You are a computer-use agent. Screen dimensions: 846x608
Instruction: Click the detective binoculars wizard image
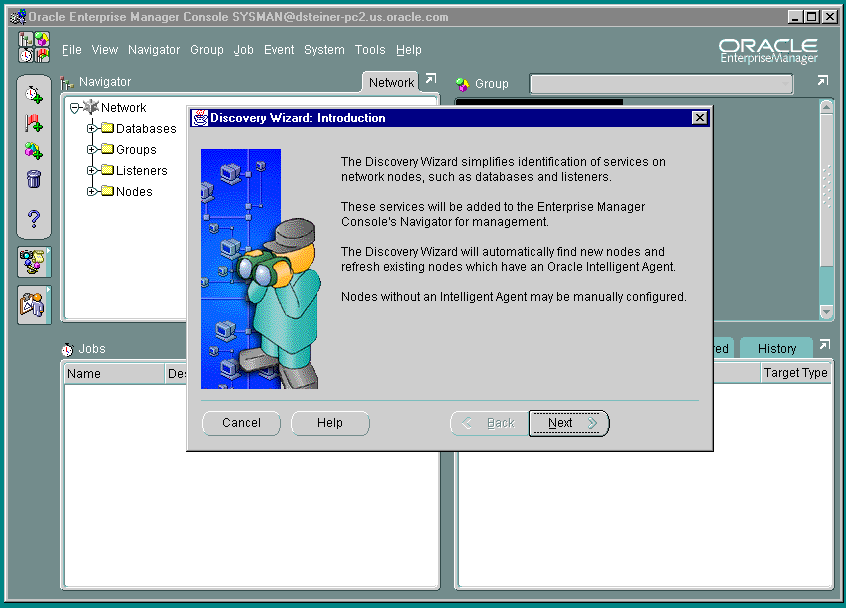point(260,269)
